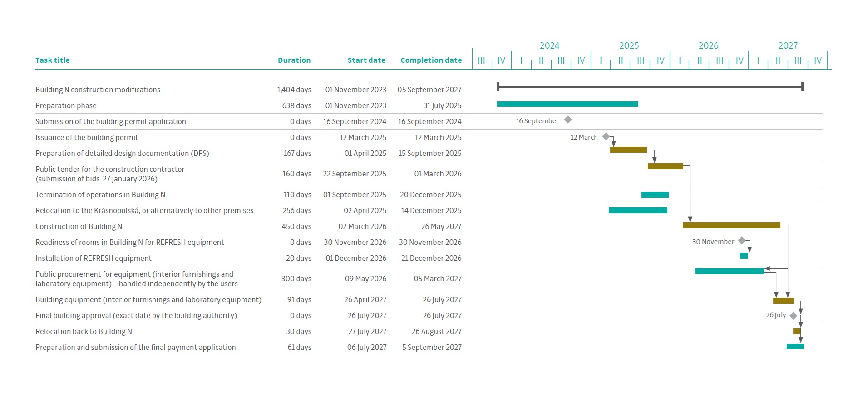Click the Completion date column header

coord(431,60)
